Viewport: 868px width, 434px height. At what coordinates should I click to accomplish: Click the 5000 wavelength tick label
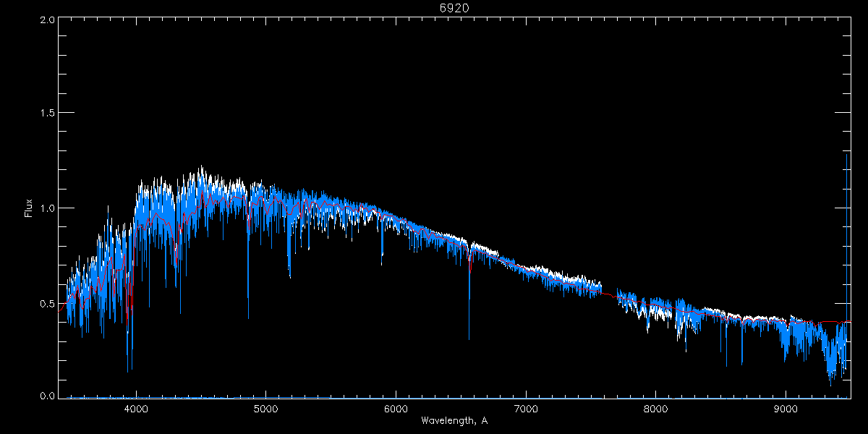(265, 409)
